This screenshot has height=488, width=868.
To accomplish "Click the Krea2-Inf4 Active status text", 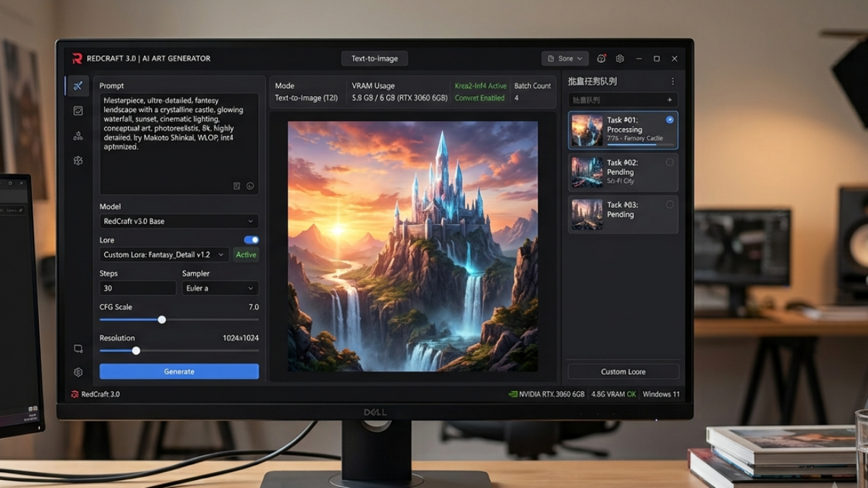I will tap(480, 85).
